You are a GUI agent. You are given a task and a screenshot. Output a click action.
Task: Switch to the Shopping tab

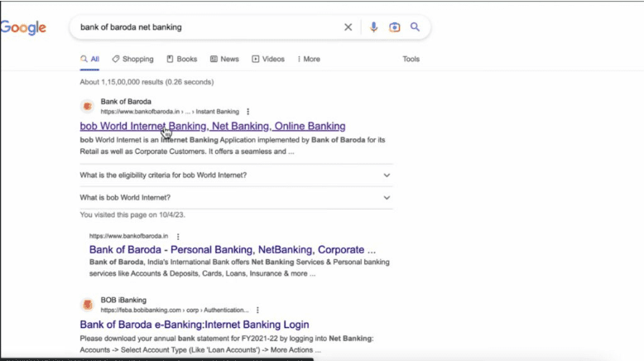click(133, 59)
